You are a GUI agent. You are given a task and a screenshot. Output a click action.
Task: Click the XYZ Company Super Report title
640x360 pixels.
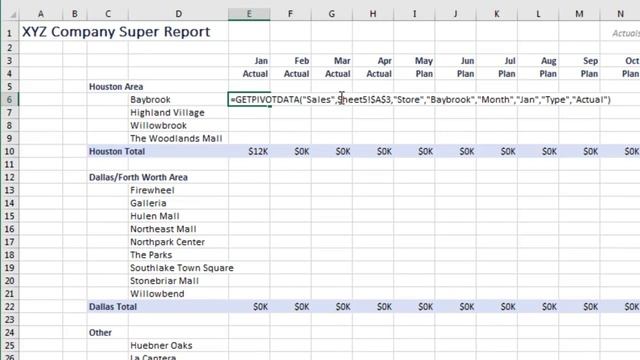[x=116, y=32]
